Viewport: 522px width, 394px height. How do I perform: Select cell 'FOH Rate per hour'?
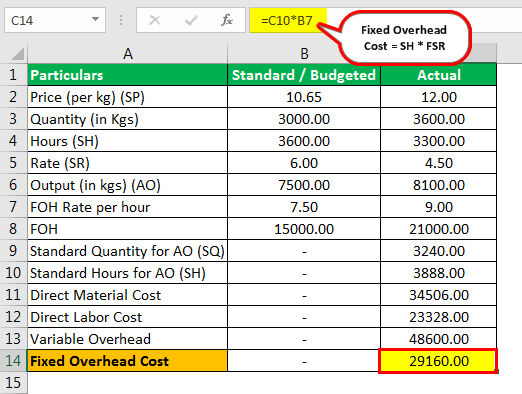[128, 207]
